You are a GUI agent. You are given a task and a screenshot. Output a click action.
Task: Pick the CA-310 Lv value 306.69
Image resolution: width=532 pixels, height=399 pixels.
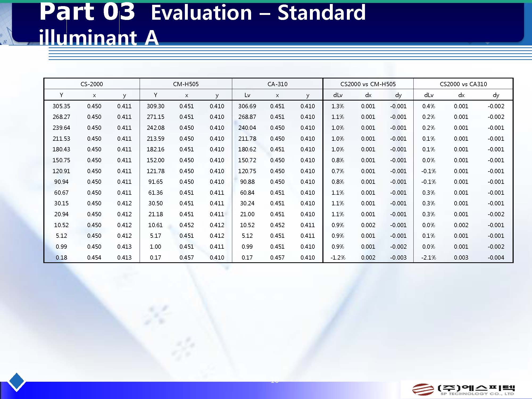(x=247, y=106)
